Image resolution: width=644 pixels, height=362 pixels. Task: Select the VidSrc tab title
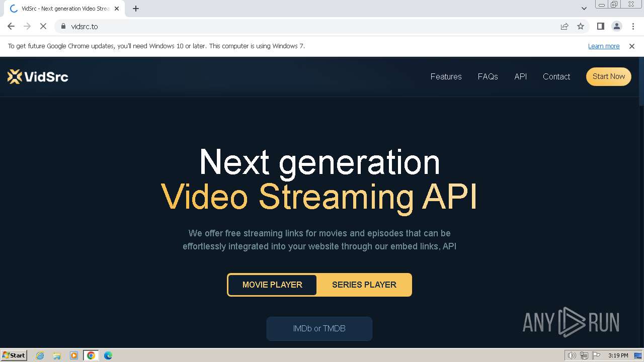65,9
